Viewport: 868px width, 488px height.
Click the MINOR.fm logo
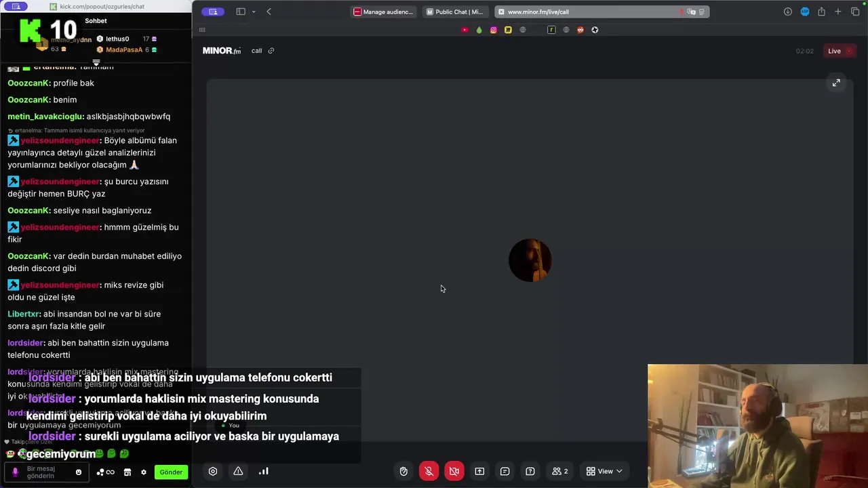(x=222, y=51)
